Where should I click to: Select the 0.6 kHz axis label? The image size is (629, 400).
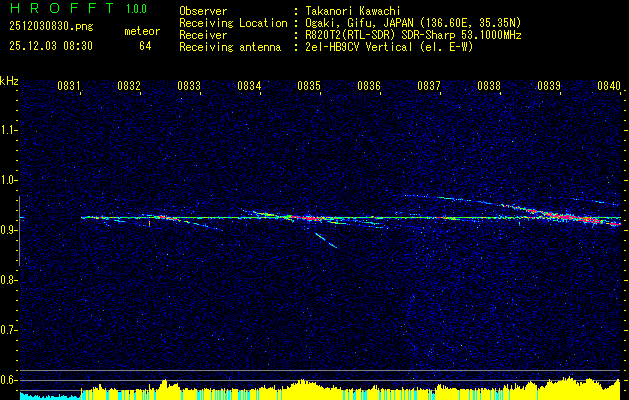pyautogui.click(x=8, y=380)
